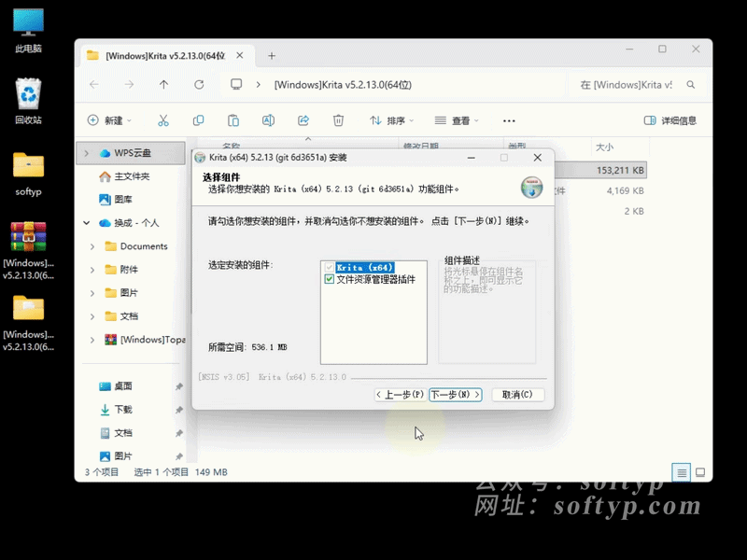Expand the 文档 folder node in tree
747x560 pixels.
(92, 316)
